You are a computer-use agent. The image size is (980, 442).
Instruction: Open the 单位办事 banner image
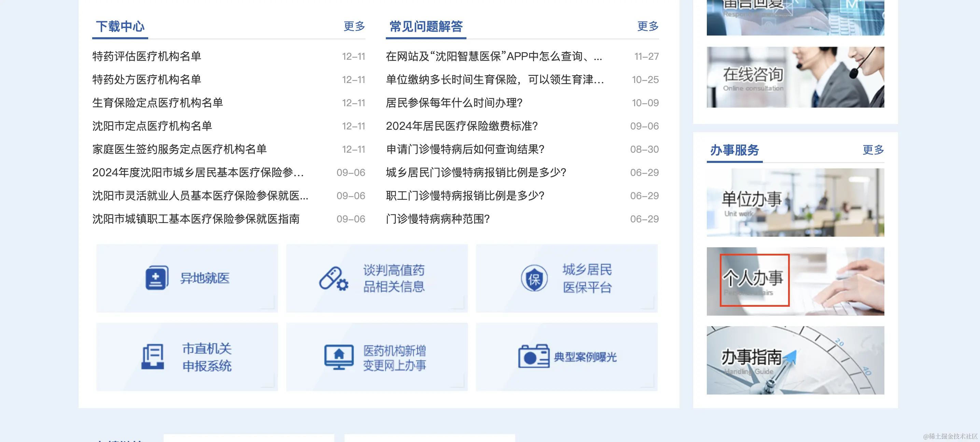795,203
